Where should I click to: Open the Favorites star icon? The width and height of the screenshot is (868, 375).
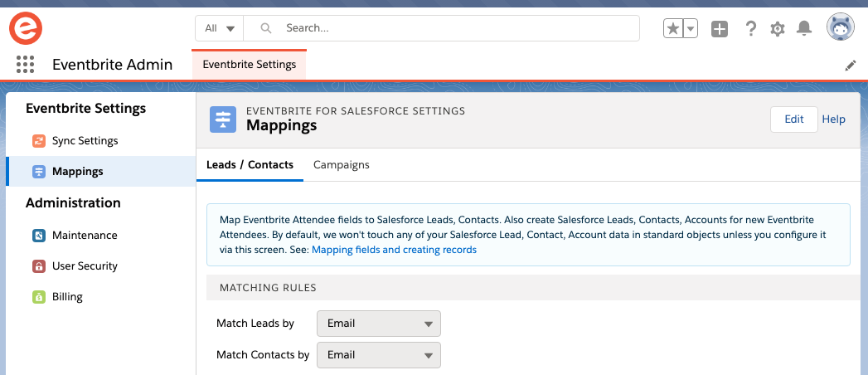point(673,28)
